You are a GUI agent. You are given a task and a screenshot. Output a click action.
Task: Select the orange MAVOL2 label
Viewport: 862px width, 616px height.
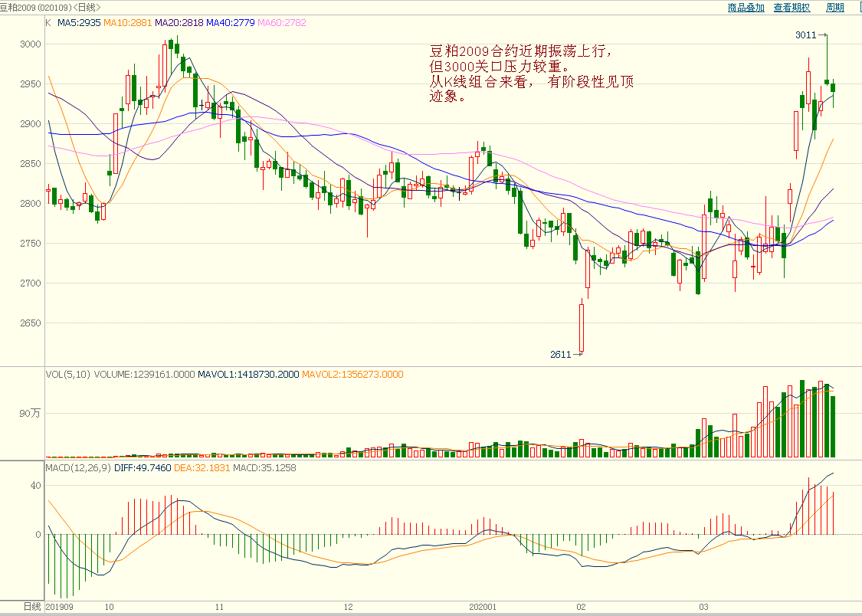[x=352, y=375]
